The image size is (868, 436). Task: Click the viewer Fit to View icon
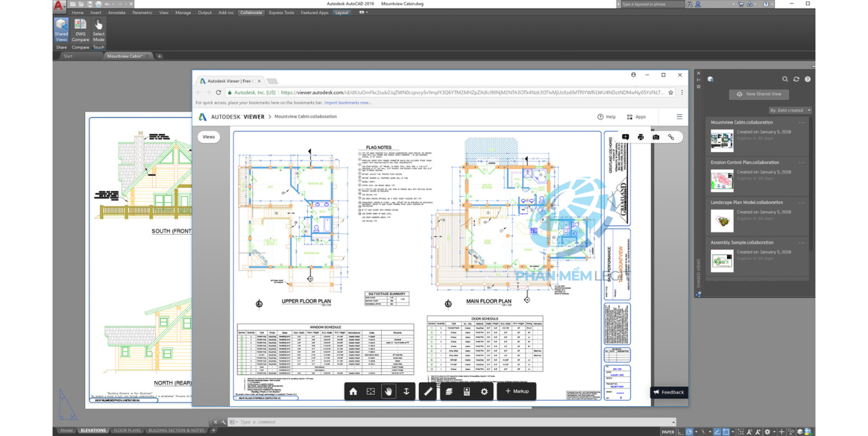371,391
